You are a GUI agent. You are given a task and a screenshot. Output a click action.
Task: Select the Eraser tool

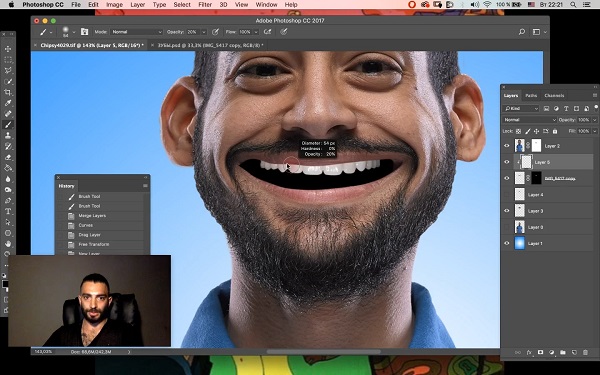pyautogui.click(x=8, y=157)
